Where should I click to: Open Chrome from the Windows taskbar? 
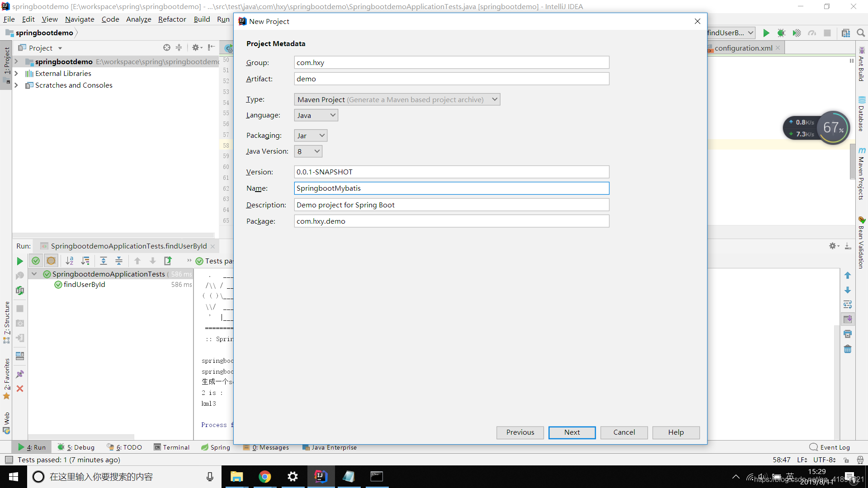(x=265, y=477)
